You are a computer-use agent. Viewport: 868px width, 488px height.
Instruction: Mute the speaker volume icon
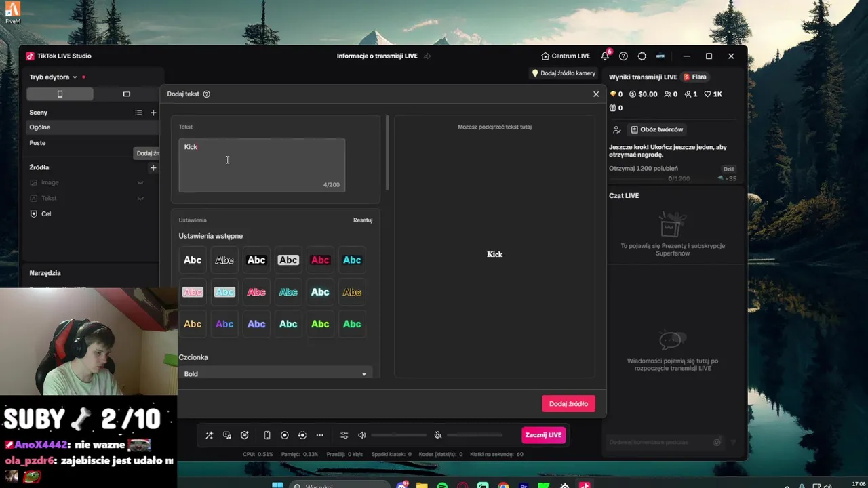361,435
